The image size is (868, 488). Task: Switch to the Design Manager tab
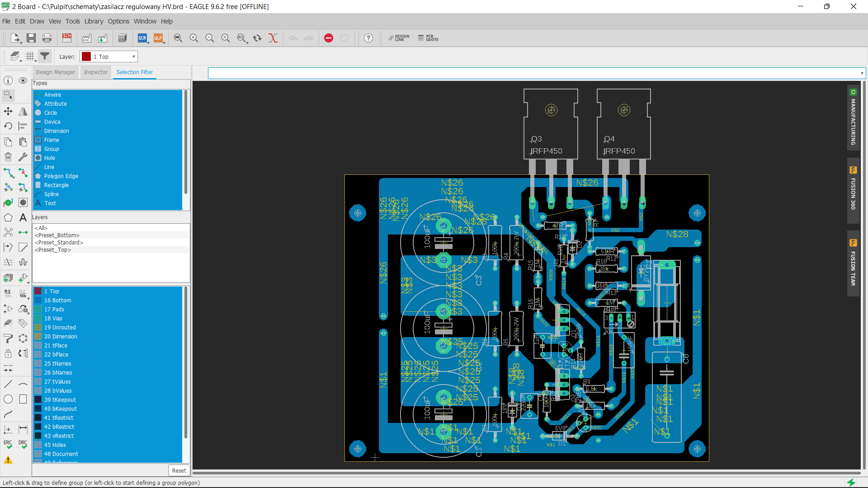click(56, 72)
